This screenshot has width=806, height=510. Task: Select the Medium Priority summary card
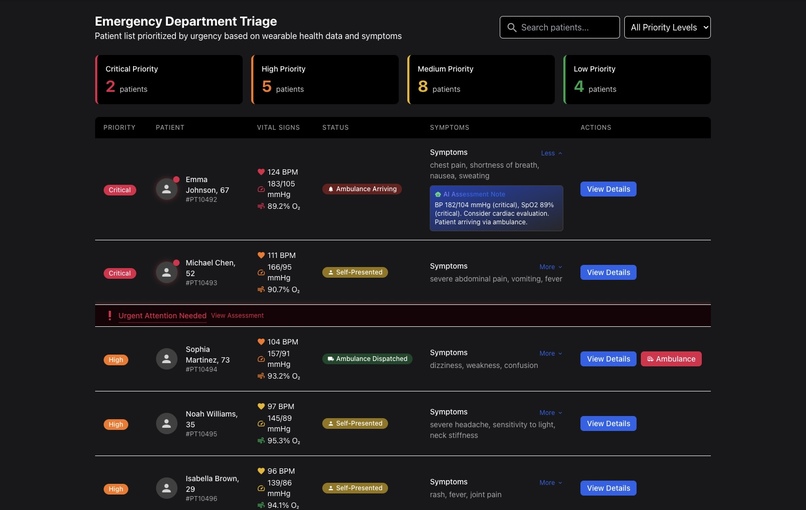pos(481,80)
